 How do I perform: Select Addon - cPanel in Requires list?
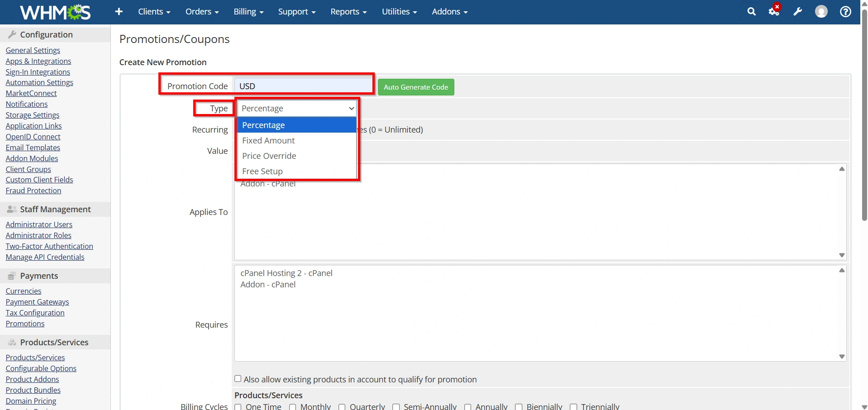click(268, 285)
